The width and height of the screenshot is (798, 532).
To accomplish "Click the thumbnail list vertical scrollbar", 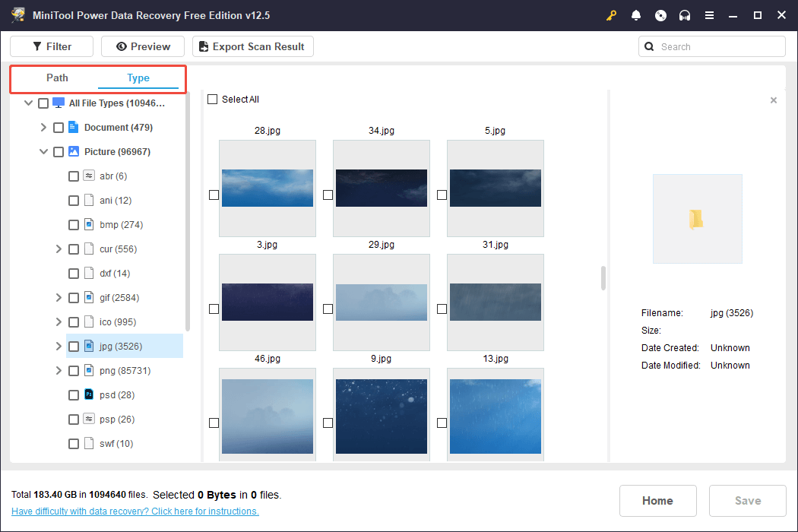I will click(604, 278).
